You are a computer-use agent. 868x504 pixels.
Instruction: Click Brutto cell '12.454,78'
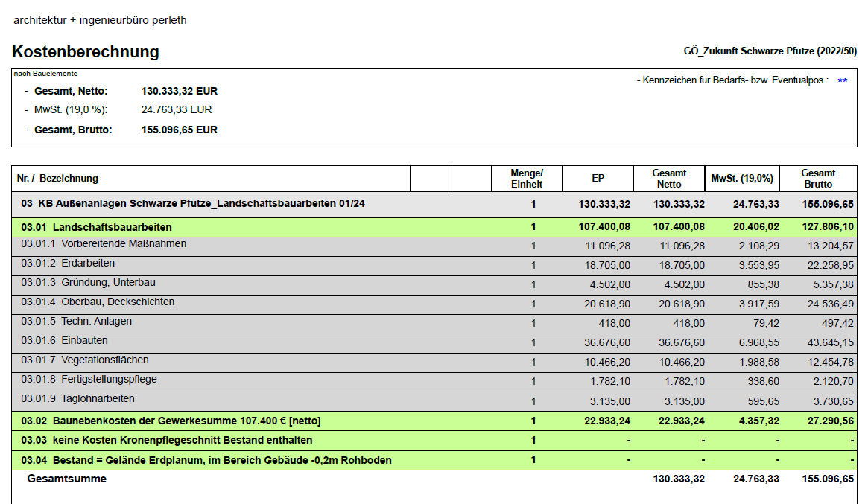click(x=830, y=363)
